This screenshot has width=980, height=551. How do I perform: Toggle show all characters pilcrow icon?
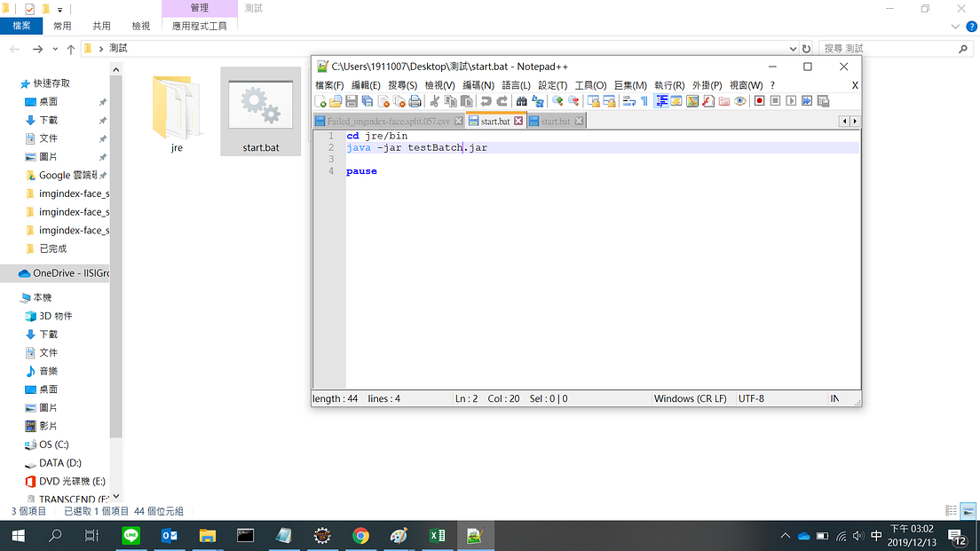pyautogui.click(x=644, y=101)
